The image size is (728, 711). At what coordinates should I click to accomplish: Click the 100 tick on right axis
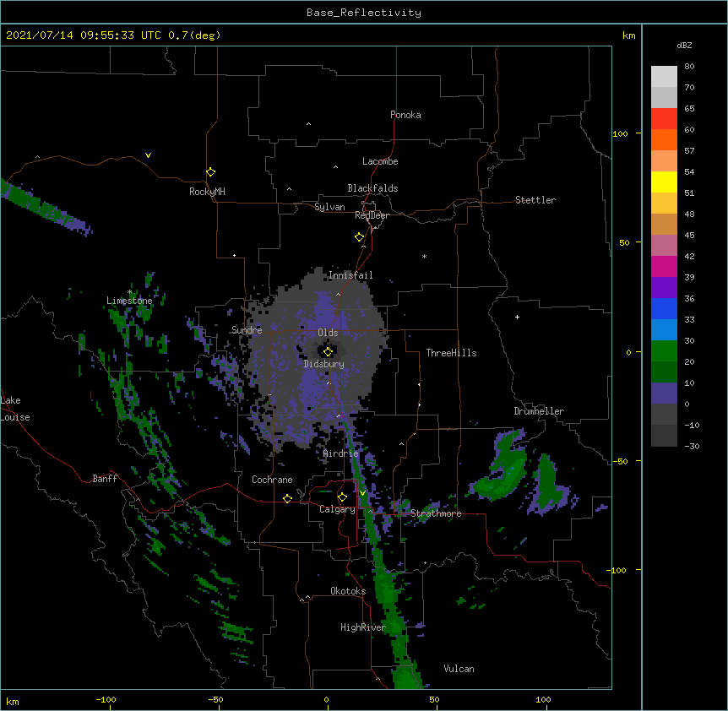tap(620, 133)
